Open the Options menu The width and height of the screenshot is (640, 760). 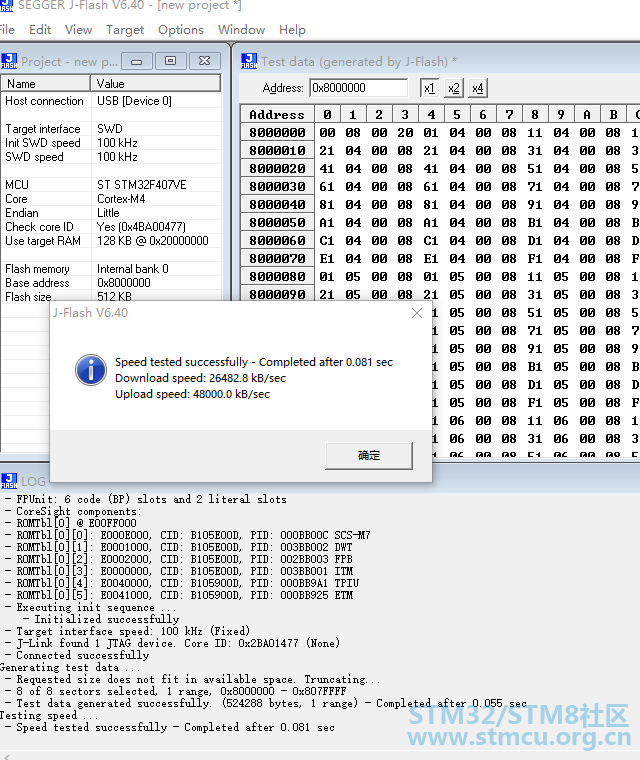tap(181, 30)
